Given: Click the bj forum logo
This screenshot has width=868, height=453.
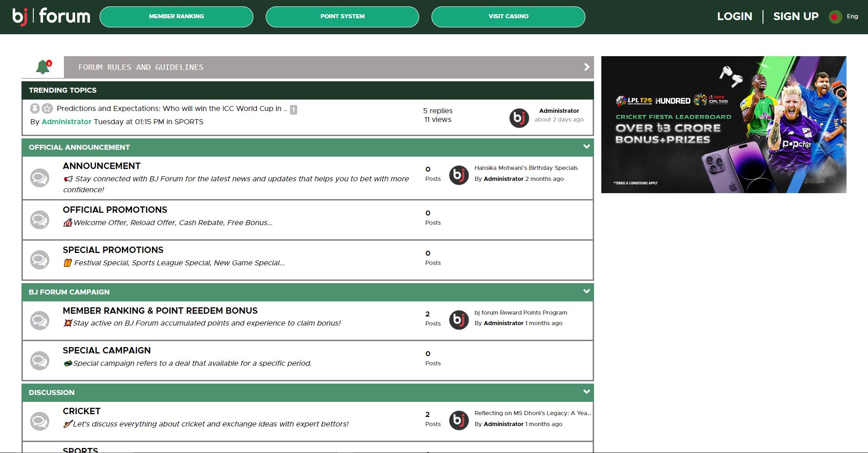Looking at the screenshot, I should (51, 16).
